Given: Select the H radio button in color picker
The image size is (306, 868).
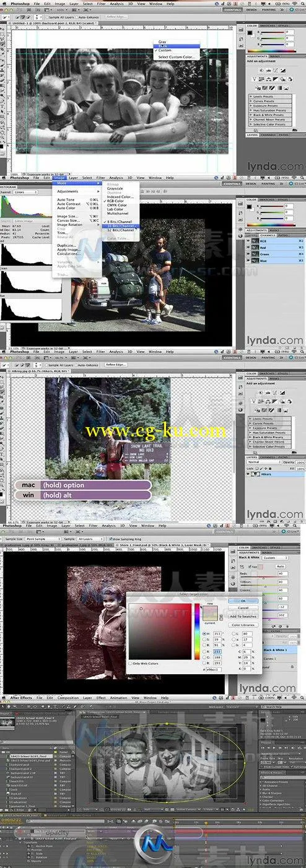Looking at the screenshot, I should coord(205,633).
